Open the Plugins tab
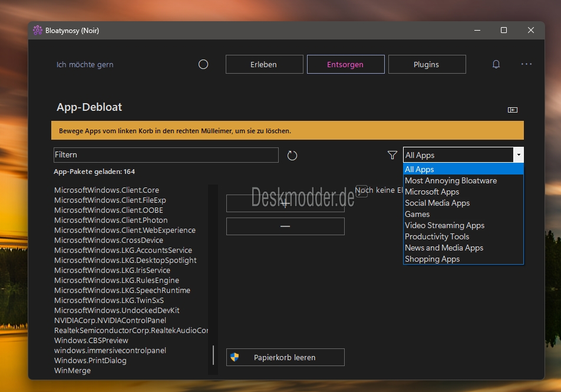Viewport: 561px width, 392px height. coord(427,64)
